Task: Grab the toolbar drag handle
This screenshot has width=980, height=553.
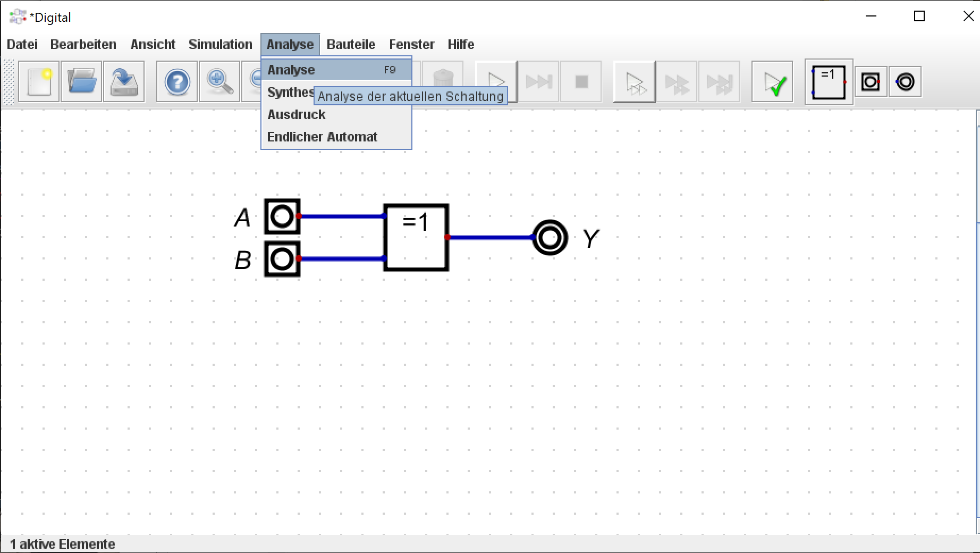Action: [x=9, y=82]
